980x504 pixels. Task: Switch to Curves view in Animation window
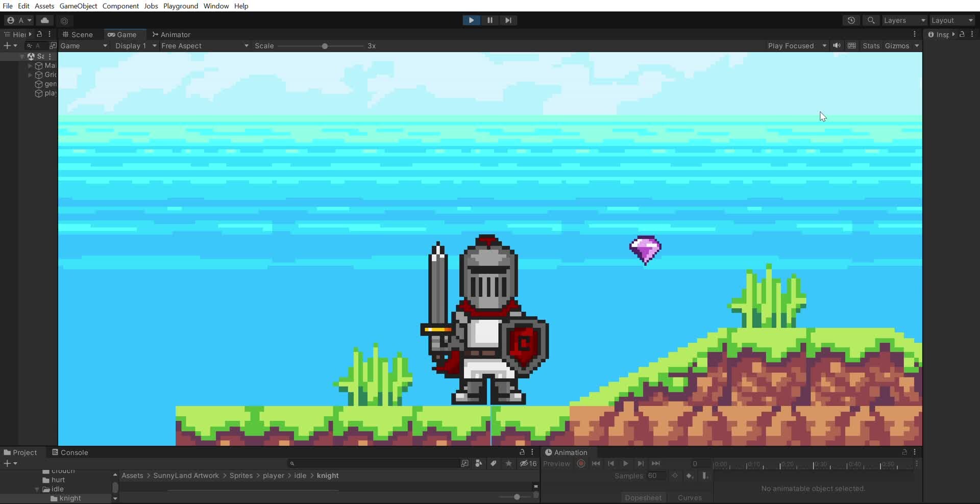(x=690, y=497)
